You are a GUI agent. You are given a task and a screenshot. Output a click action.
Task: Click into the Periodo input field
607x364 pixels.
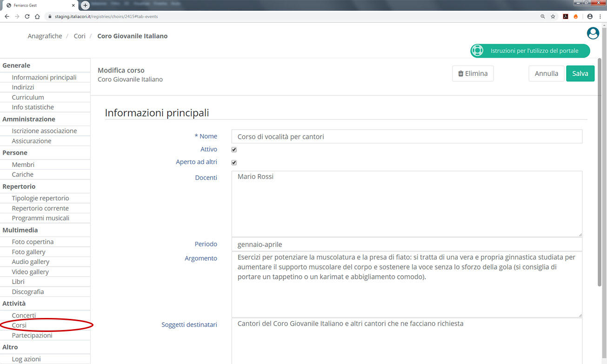[407, 245]
